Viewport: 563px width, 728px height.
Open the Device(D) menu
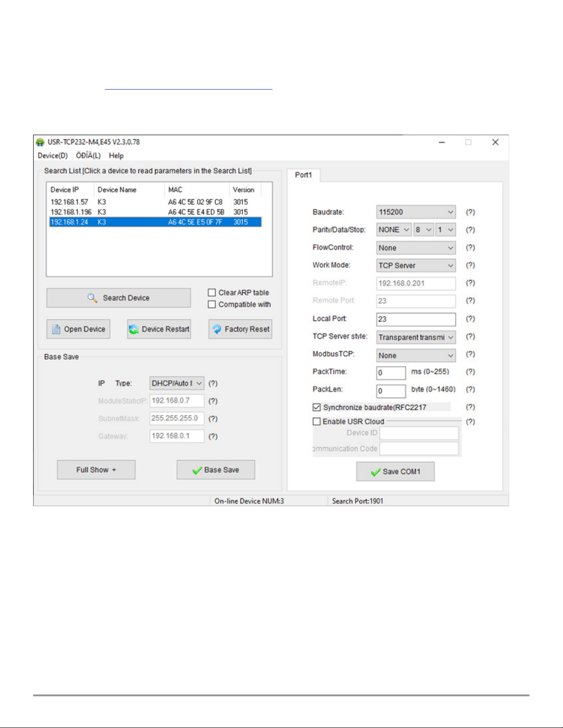[52, 156]
